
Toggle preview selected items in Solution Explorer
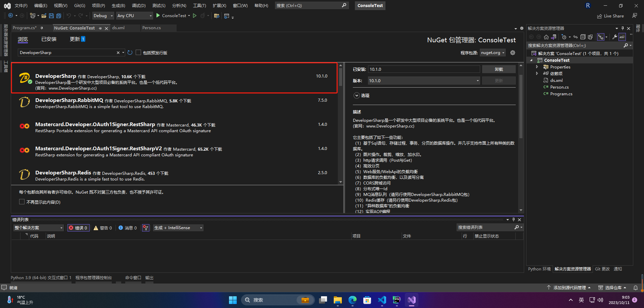click(622, 37)
